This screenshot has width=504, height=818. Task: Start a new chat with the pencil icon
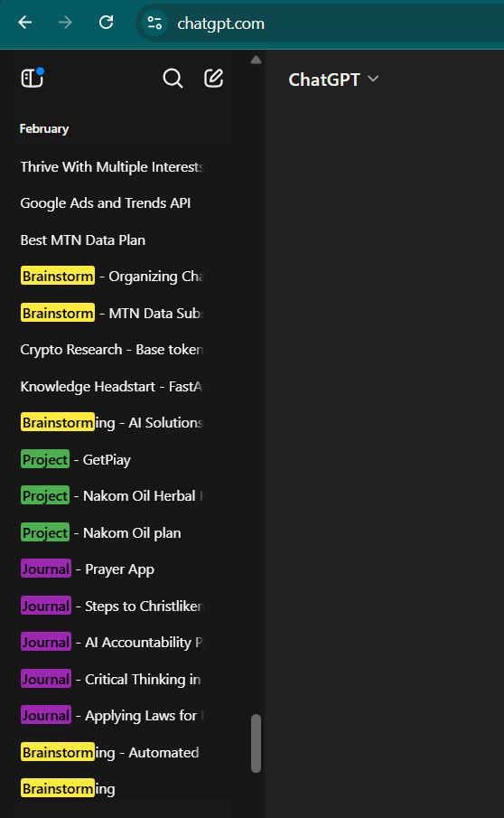pyautogui.click(x=214, y=79)
